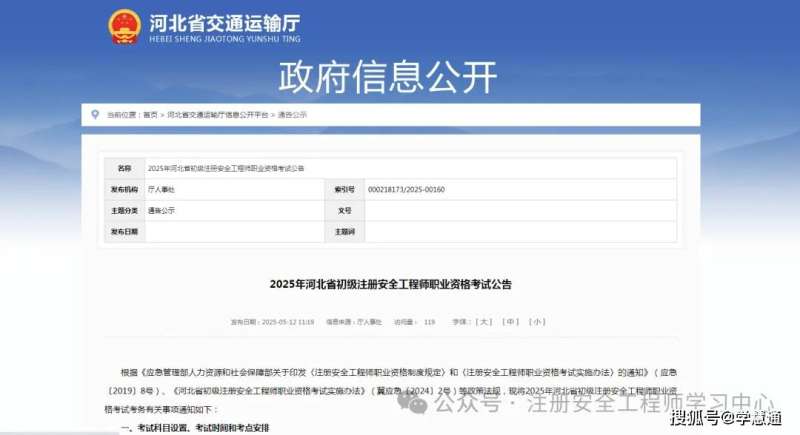800x435 pixels.
Task: Open the 通告公示 breadcrumb link
Action: 292,115
